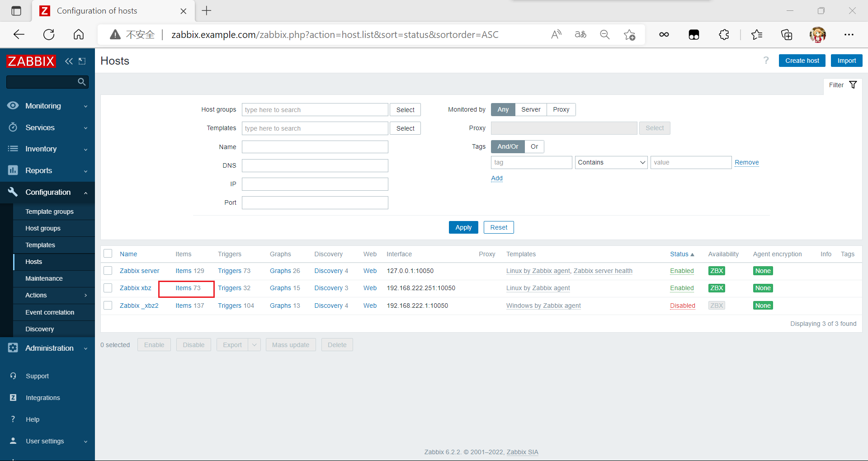
Task: Set Monitored by to Any
Action: (x=503, y=109)
